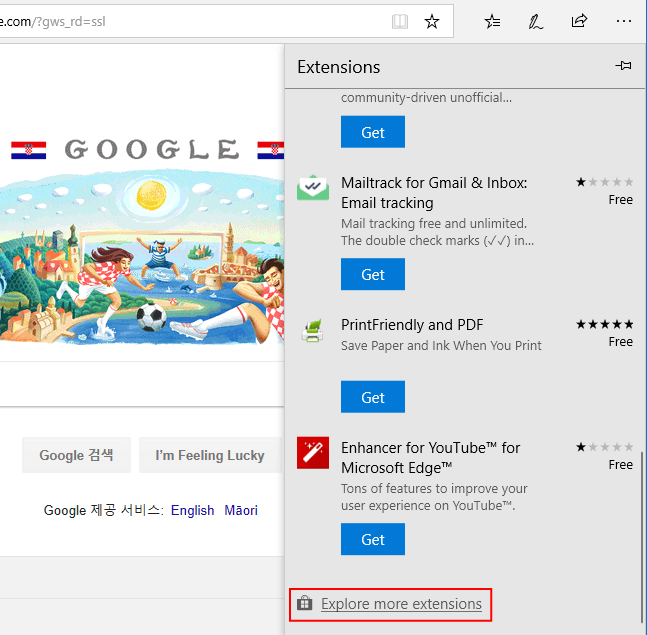Click 'Free' label under Mailtrack rating

621,200
